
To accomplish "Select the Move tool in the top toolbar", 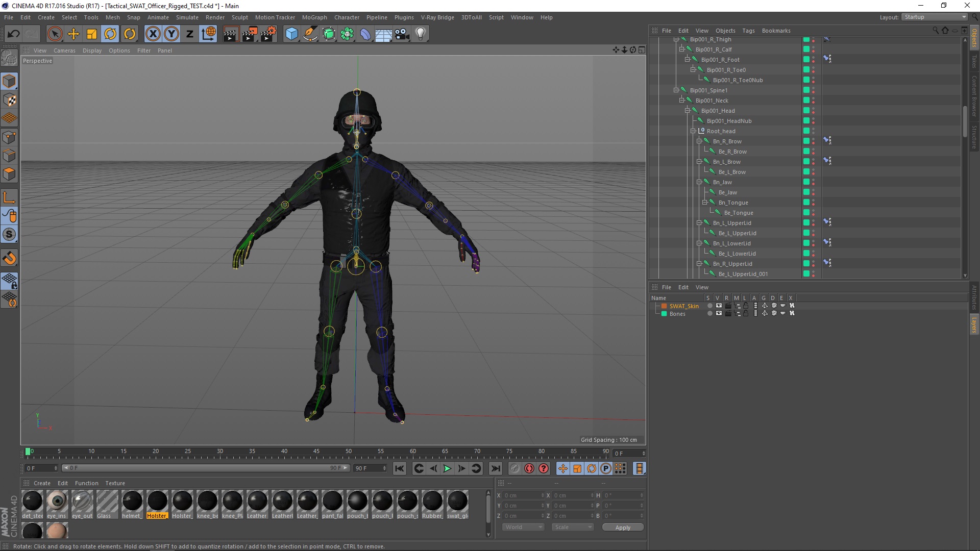I will [x=73, y=34].
